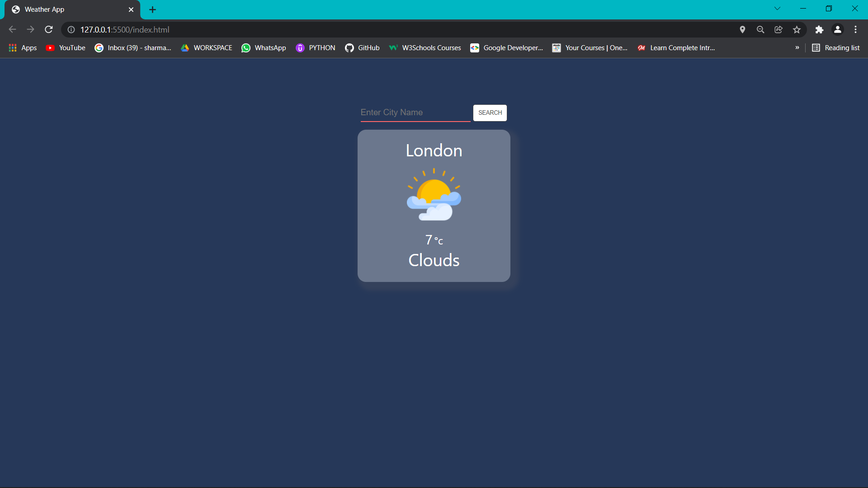The image size is (868, 488).
Task: Open the Reading list panel
Action: pos(835,47)
